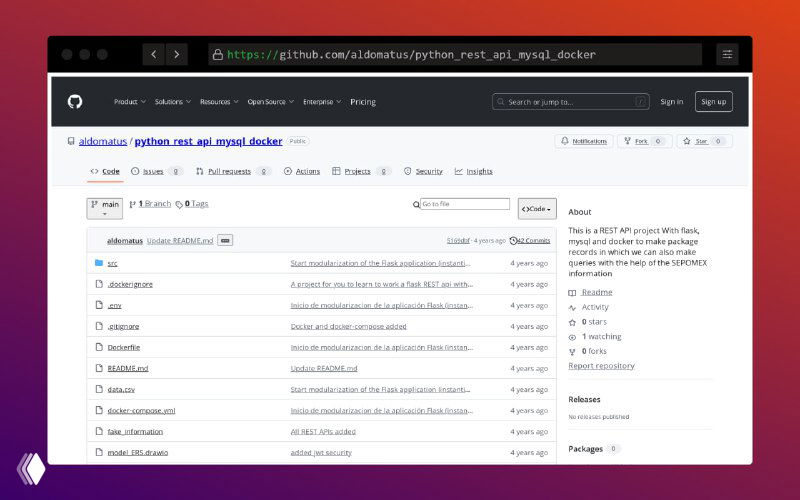Click the branch icon beside 1 Branch
The height and width of the screenshot is (500, 800).
(133, 204)
